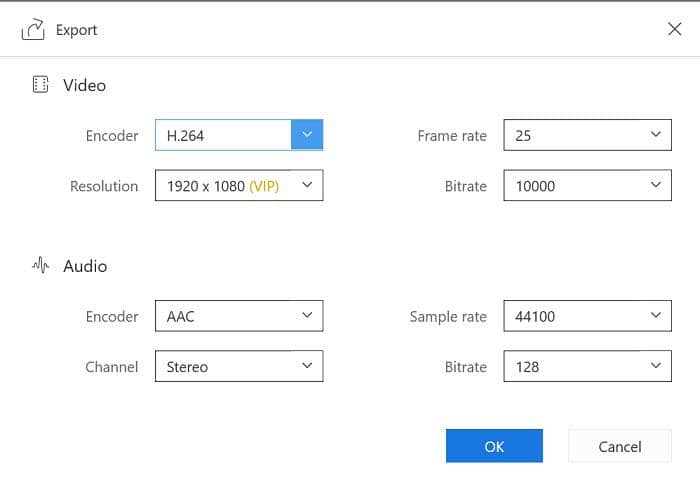
Task: Click the Export dialog title text
Action: click(x=77, y=30)
